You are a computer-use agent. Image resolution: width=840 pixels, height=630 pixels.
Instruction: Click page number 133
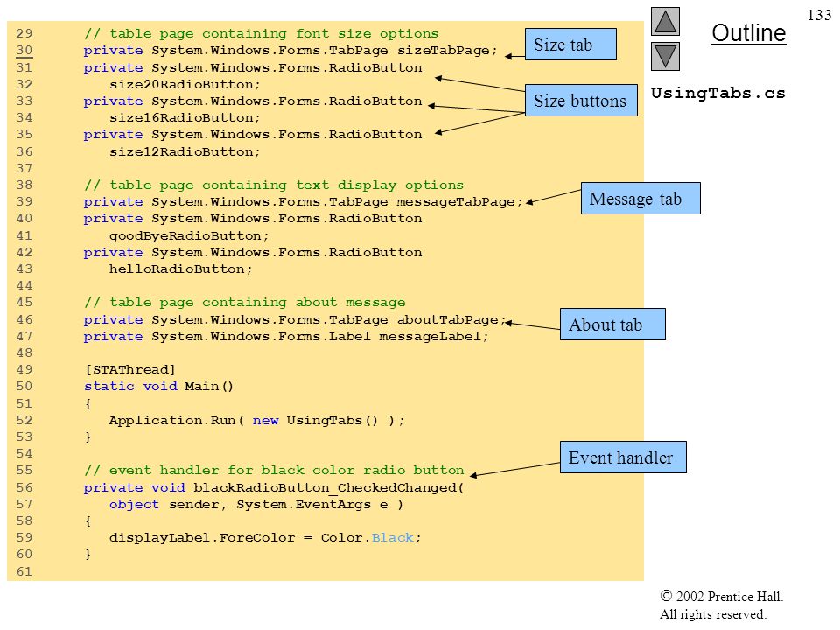(x=819, y=15)
